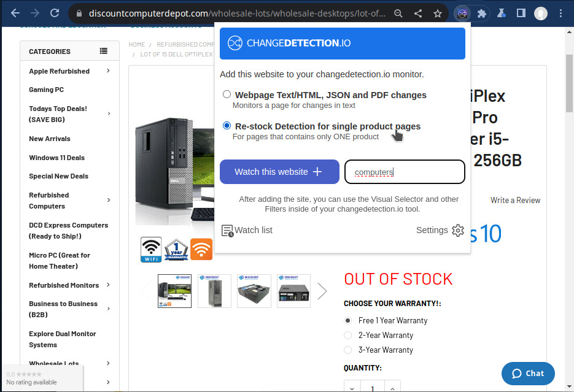This screenshot has width=574, height=392.
Task: Expand Refurbished Monitors category chevron
Action: pos(109,285)
